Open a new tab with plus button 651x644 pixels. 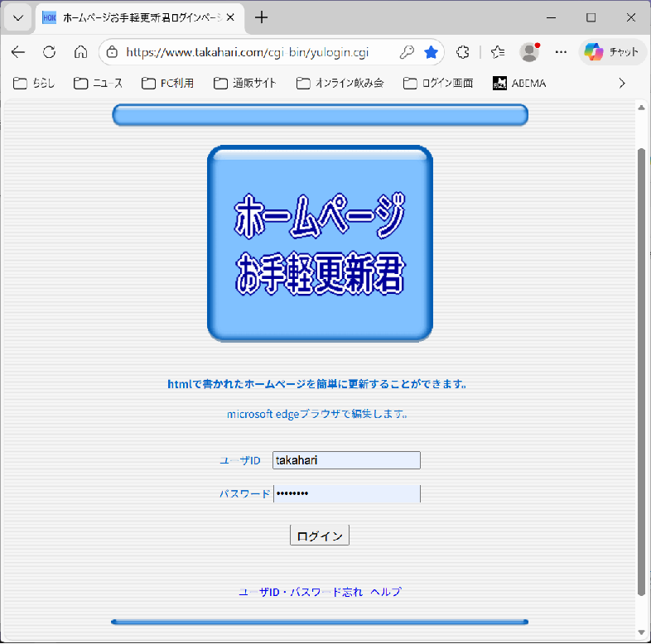click(x=262, y=17)
